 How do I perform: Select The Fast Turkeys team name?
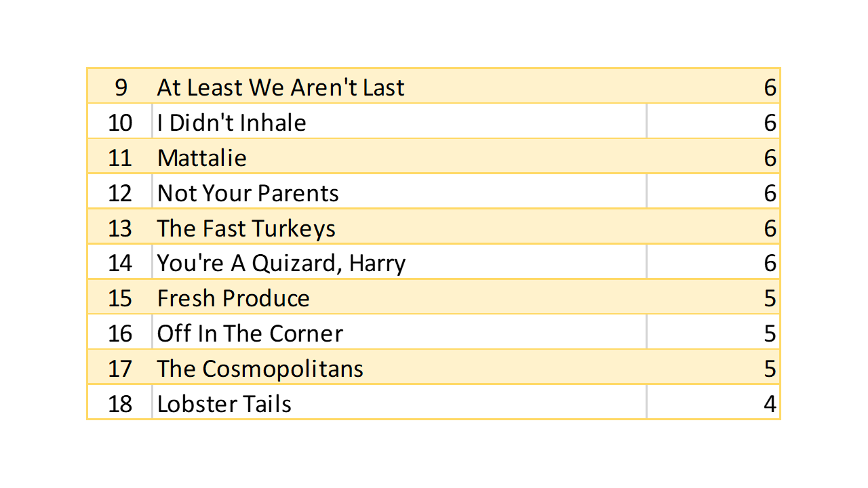[x=246, y=228]
